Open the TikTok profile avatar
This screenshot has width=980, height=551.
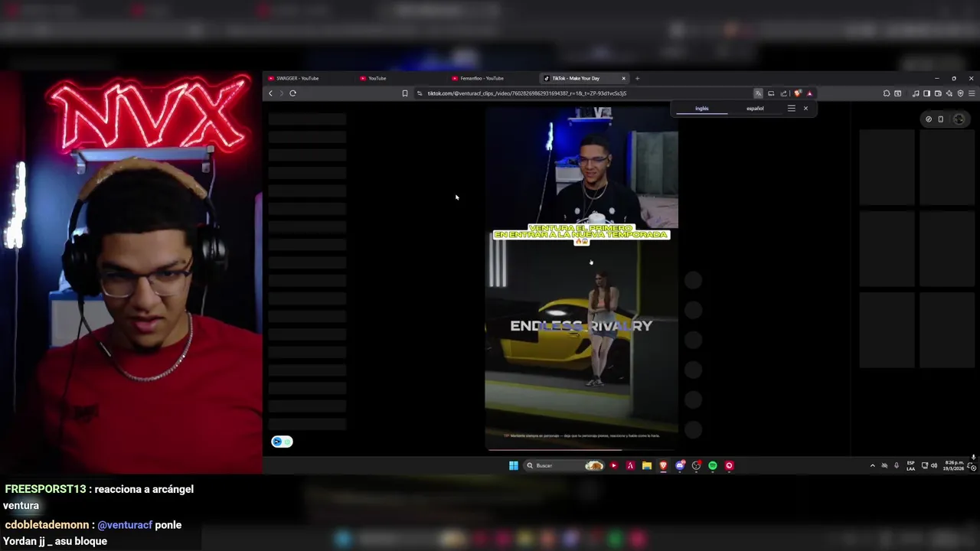[959, 119]
